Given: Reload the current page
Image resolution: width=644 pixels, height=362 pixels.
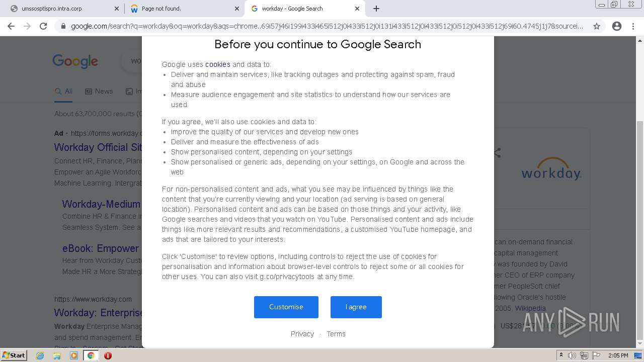Looking at the screenshot, I should 43,26.
